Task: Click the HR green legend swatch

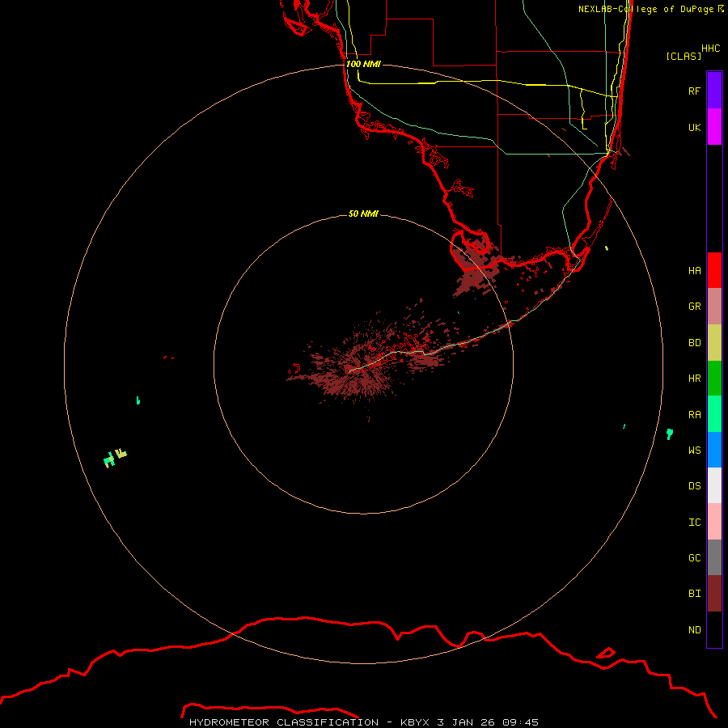Action: pos(714,378)
